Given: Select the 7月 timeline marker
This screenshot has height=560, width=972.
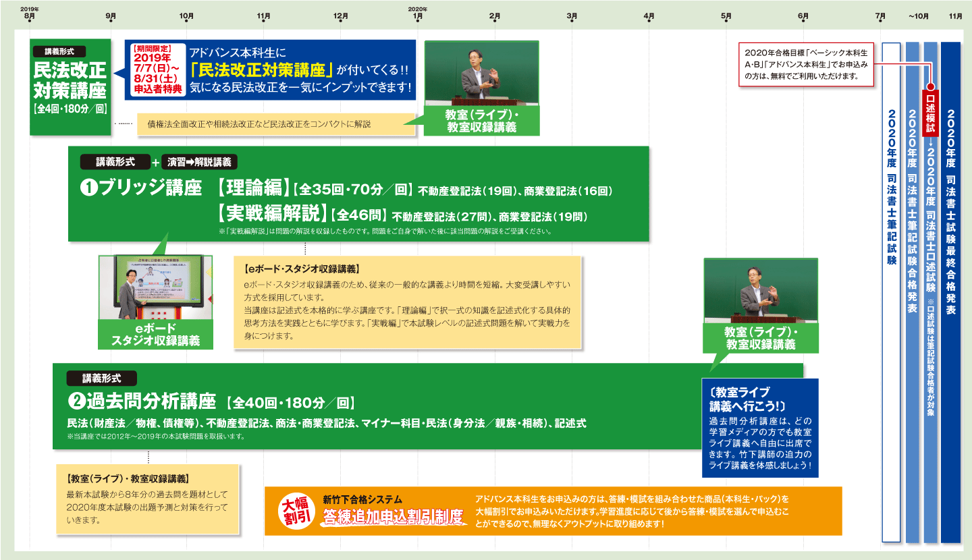Looking at the screenshot, I should point(880,16).
